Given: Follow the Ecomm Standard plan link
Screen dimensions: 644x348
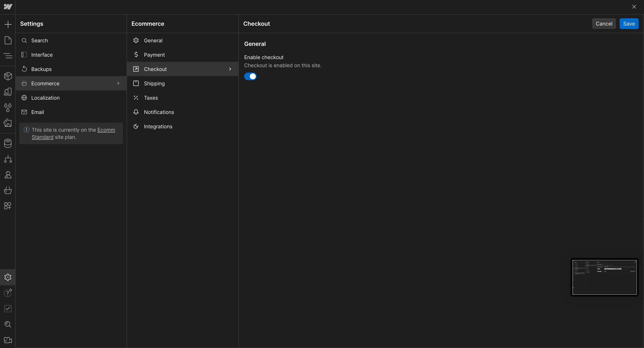Looking at the screenshot, I should point(106,130).
